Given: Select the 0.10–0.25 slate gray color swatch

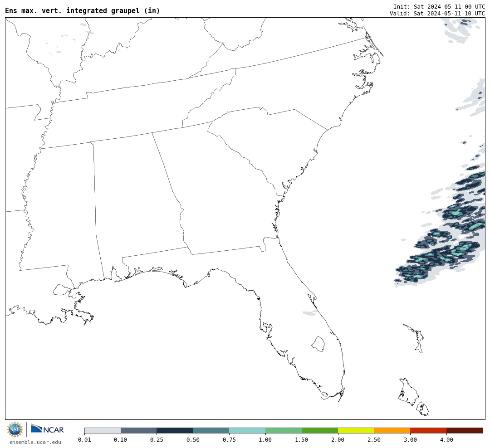Looking at the screenshot, I should [139, 430].
